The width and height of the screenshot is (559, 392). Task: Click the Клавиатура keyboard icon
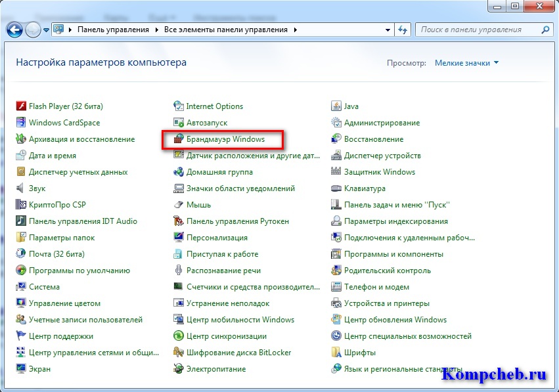click(x=336, y=188)
